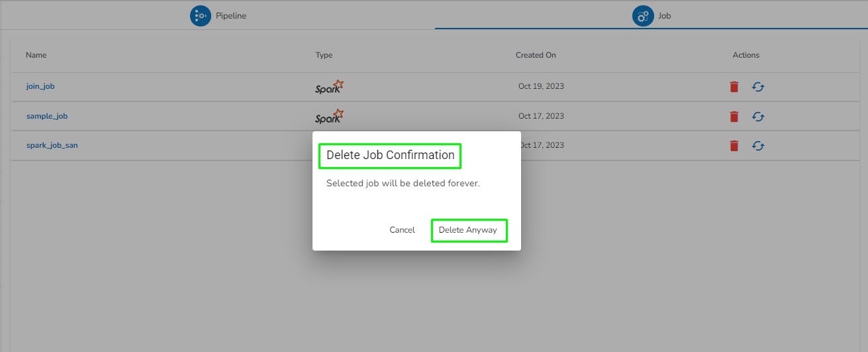Click the sync arrows icon for sample_job
The image size is (868, 352).
click(758, 117)
